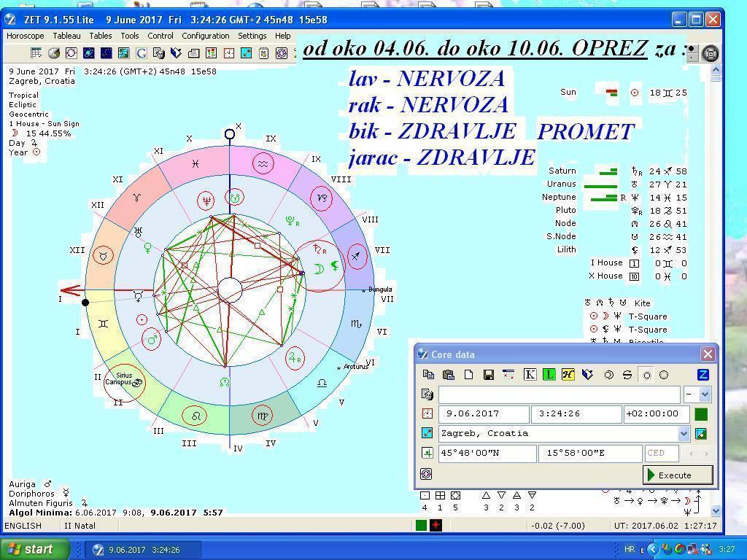Click the blue G icon in main toolbar
Screen dimensions: 747x560
pos(141,53)
